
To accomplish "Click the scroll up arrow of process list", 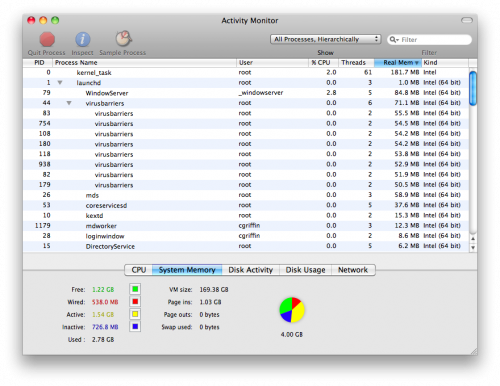I will pos(473,239).
